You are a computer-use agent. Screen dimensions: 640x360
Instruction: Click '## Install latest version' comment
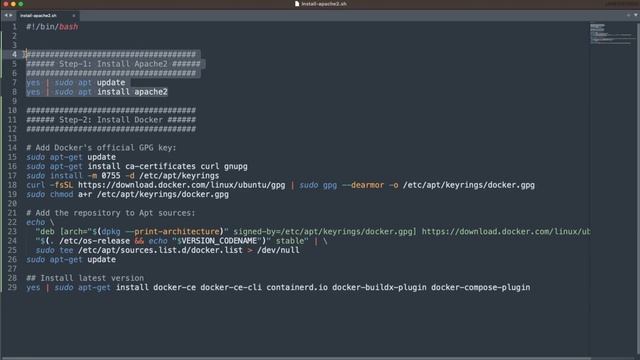tap(85, 278)
